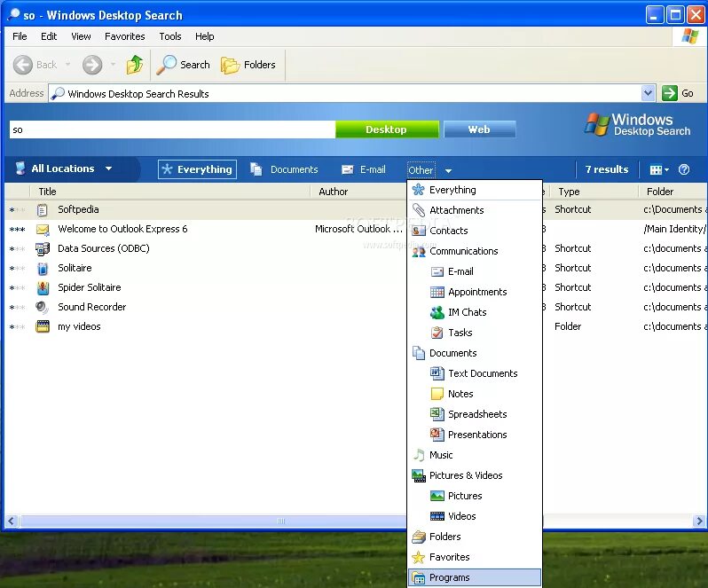Choose Pictures entry in menu
This screenshot has width=708, height=588.
(475, 496)
